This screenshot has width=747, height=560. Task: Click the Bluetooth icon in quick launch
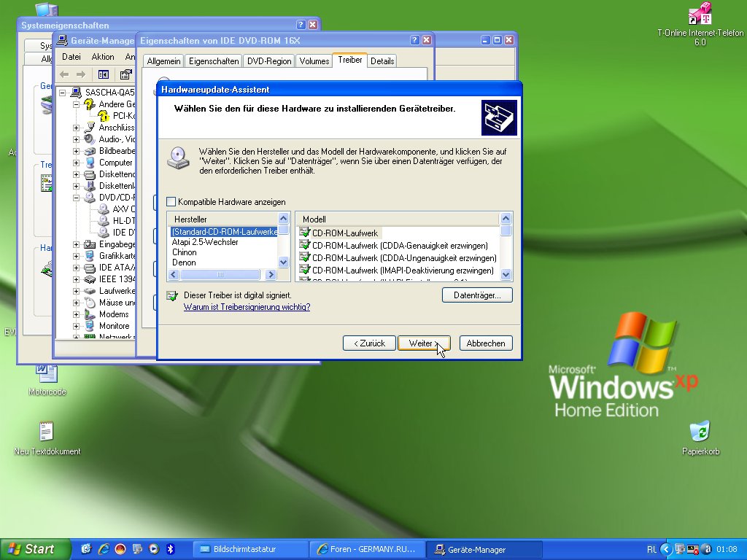tap(170, 549)
